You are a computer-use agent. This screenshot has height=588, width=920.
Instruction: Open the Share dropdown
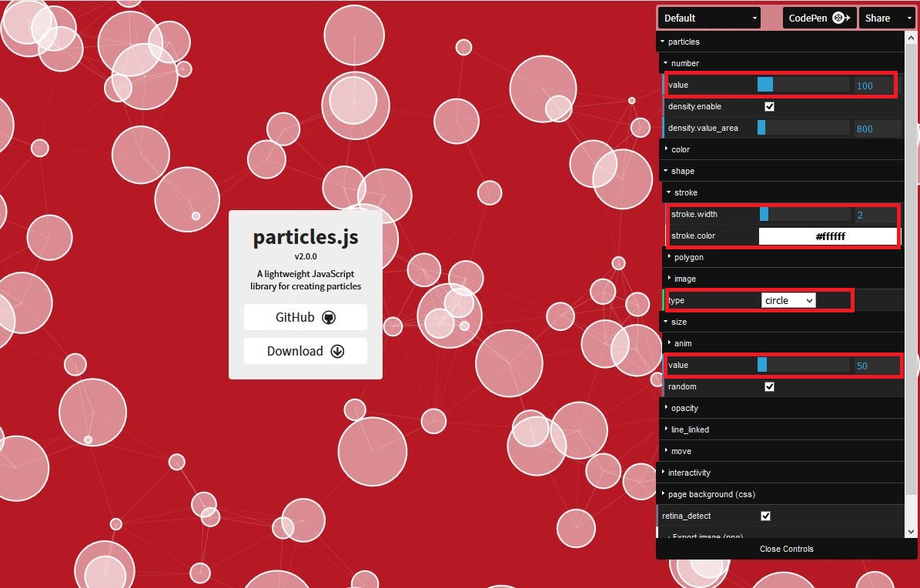coord(887,18)
